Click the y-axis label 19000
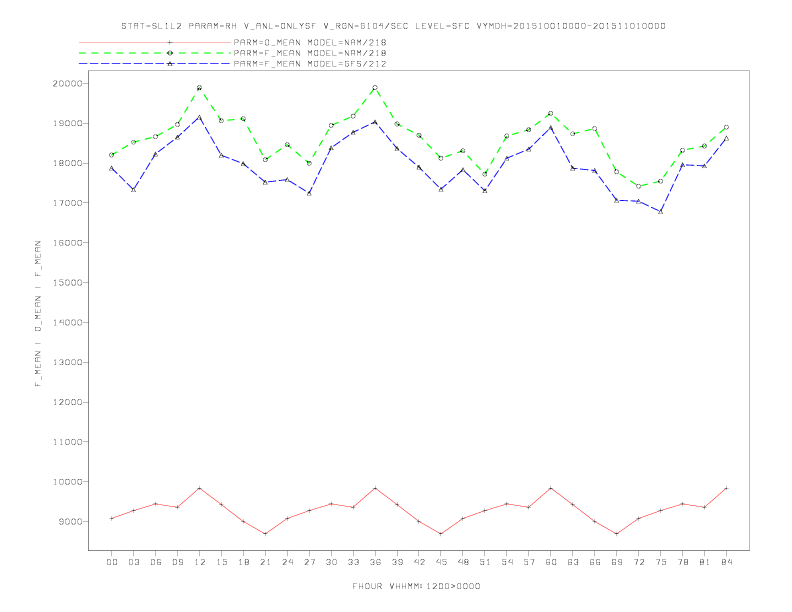 pyautogui.click(x=68, y=123)
